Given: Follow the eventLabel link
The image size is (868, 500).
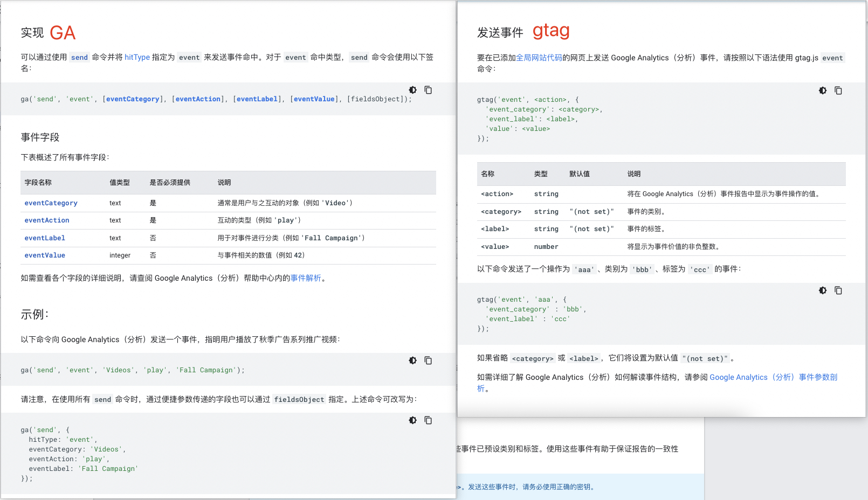Looking at the screenshot, I should [x=45, y=238].
